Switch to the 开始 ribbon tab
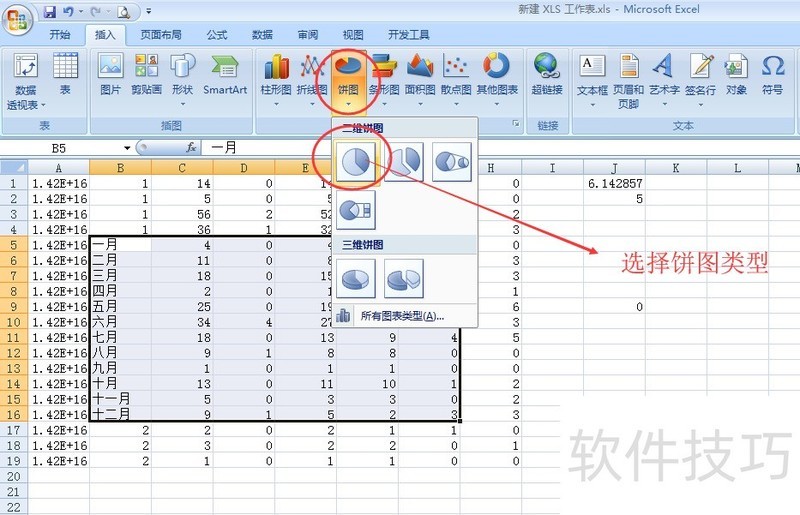Screen dimensions: 800x515 60,35
